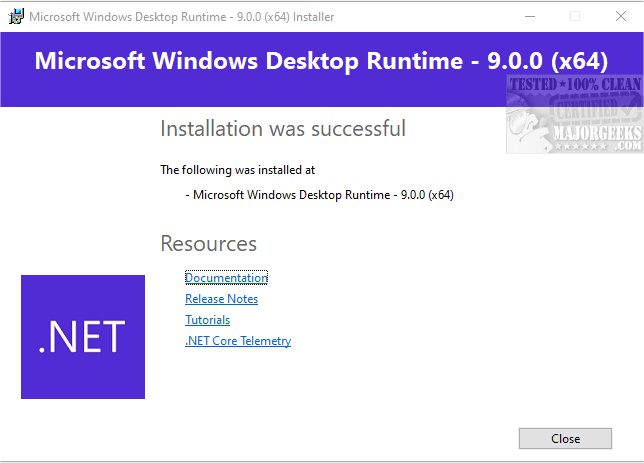The width and height of the screenshot is (644, 463).
Task: Minimize the installer window
Action: [x=528, y=16]
